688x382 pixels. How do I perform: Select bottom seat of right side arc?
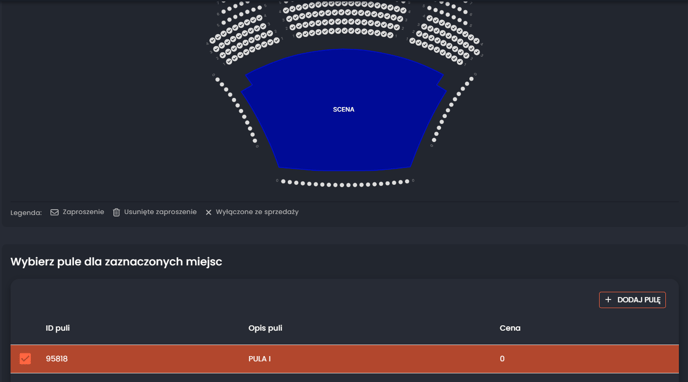coord(434,140)
